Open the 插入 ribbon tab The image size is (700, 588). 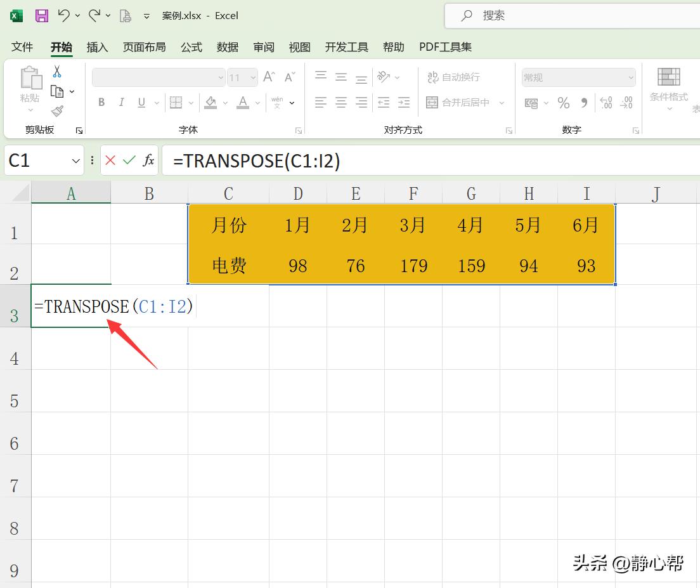pyautogui.click(x=97, y=46)
